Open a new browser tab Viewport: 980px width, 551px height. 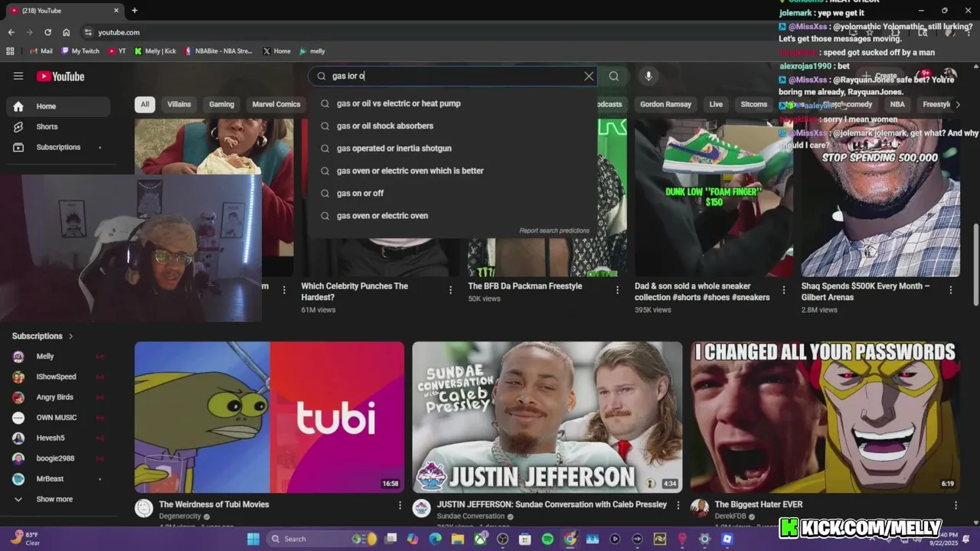135,11
